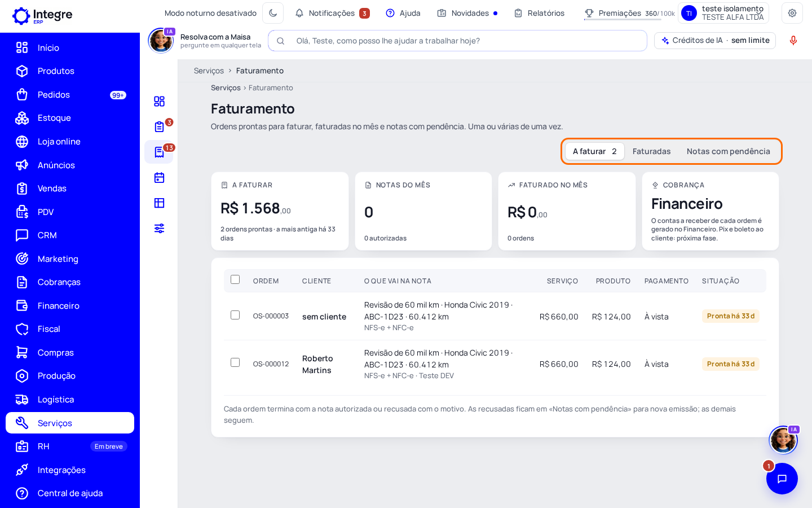Toggle night mode with the moon button
The height and width of the screenshot is (508, 812).
[273, 13]
